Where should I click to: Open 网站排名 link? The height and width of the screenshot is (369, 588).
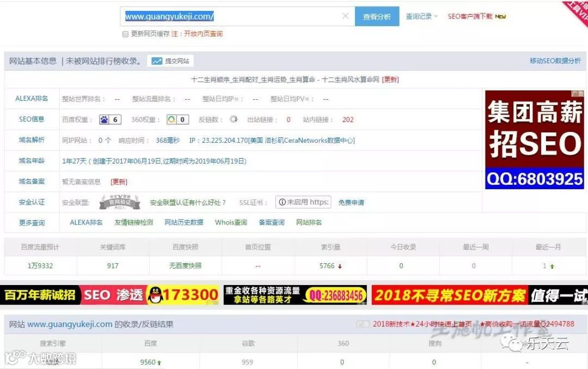point(309,222)
